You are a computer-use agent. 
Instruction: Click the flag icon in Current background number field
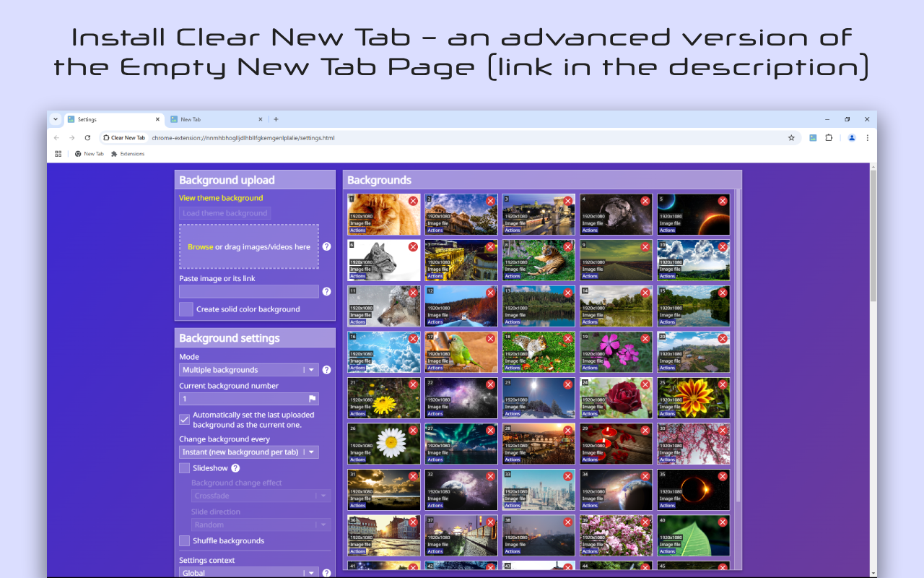pyautogui.click(x=313, y=398)
